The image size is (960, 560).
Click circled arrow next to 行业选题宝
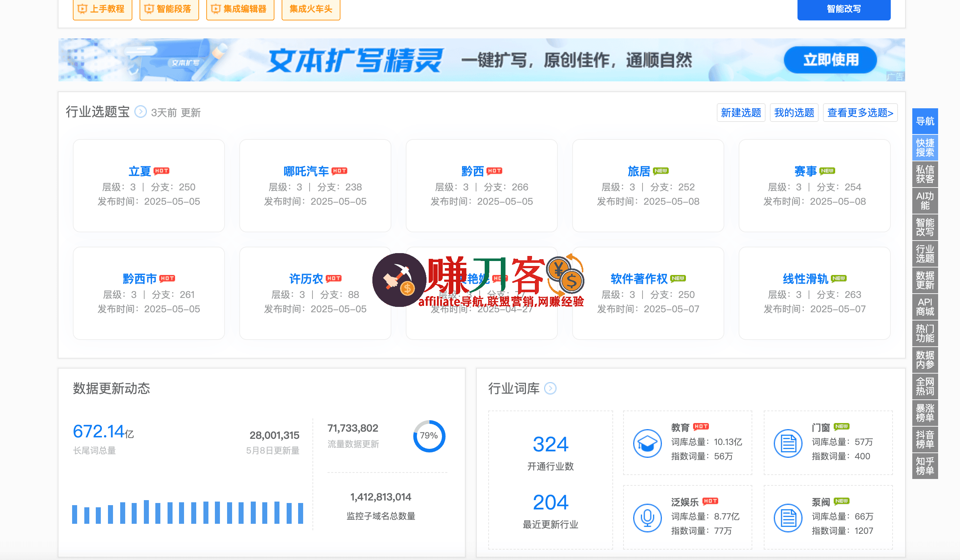pos(141,112)
